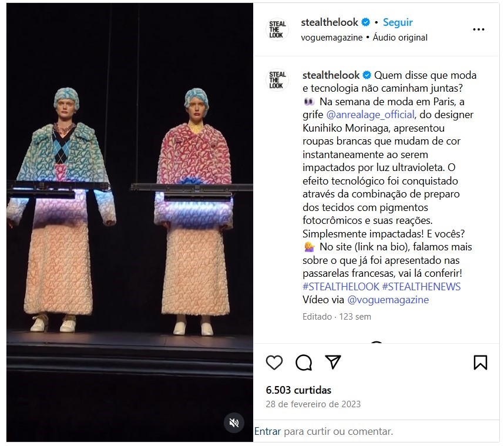Open the voguemagazine audio credit link
The width and height of the screenshot is (504, 446).
[x=331, y=38]
